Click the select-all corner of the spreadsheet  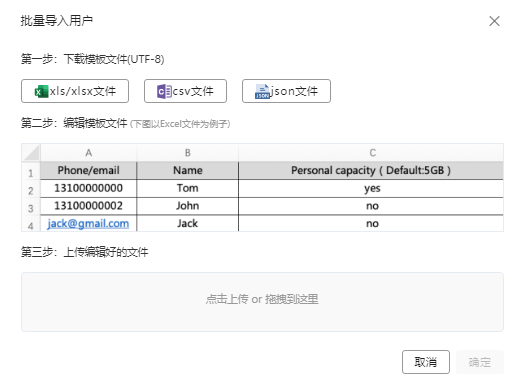pos(31,153)
